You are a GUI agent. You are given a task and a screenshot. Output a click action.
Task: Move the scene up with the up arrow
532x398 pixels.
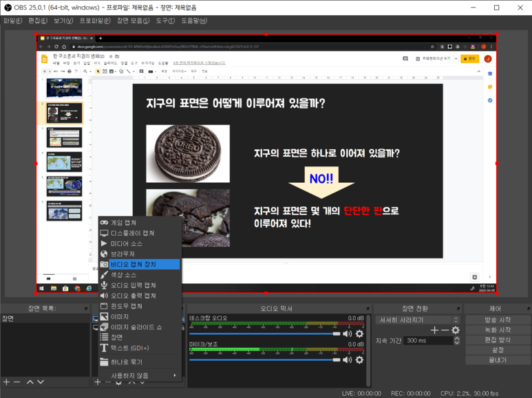(30, 382)
